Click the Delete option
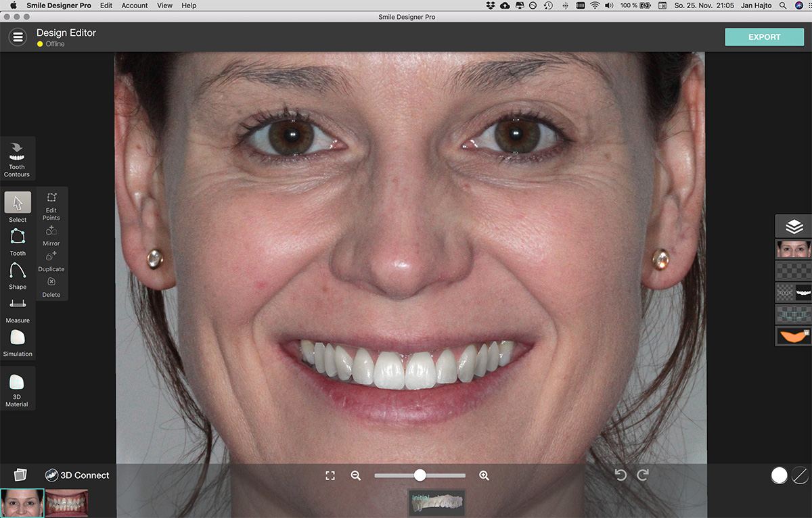The image size is (812, 518). 51,287
